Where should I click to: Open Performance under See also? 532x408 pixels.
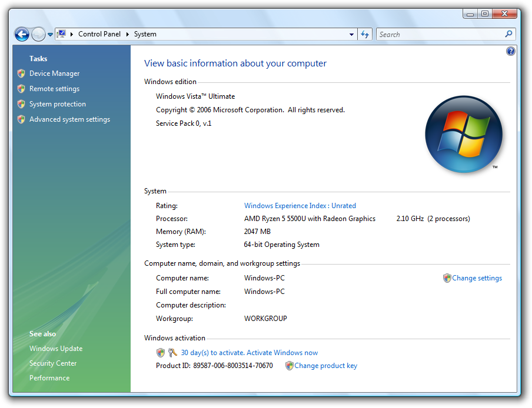point(49,378)
